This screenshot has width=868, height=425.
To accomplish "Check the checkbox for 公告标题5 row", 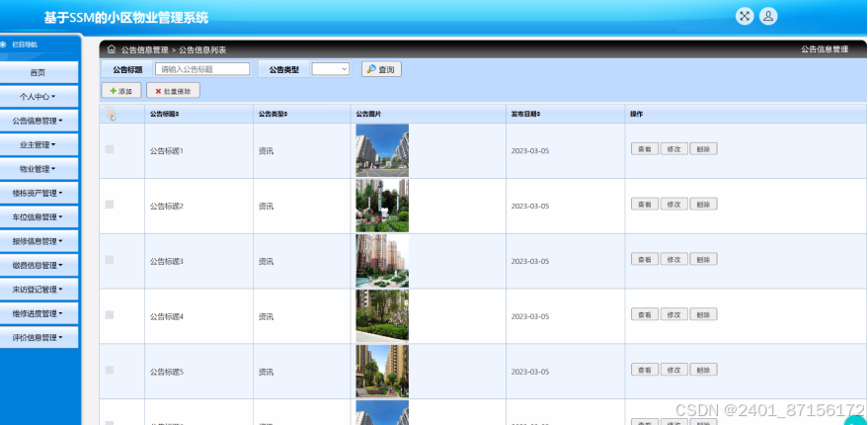I will coord(110,370).
